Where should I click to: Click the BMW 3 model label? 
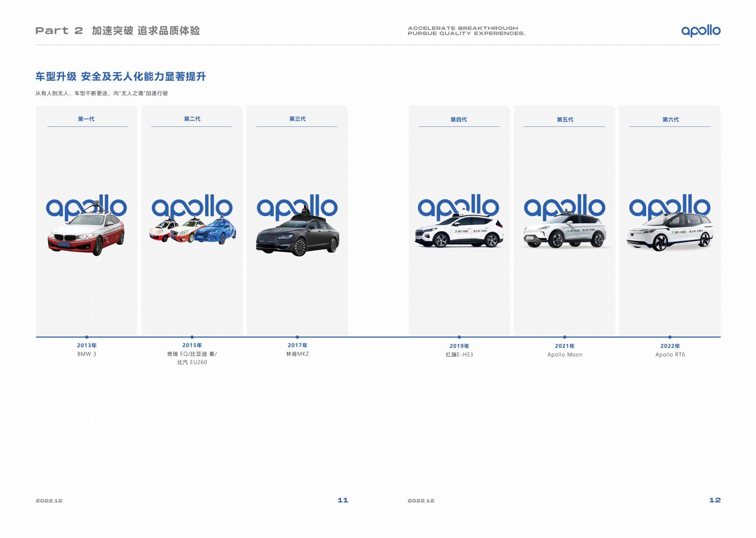(87, 354)
